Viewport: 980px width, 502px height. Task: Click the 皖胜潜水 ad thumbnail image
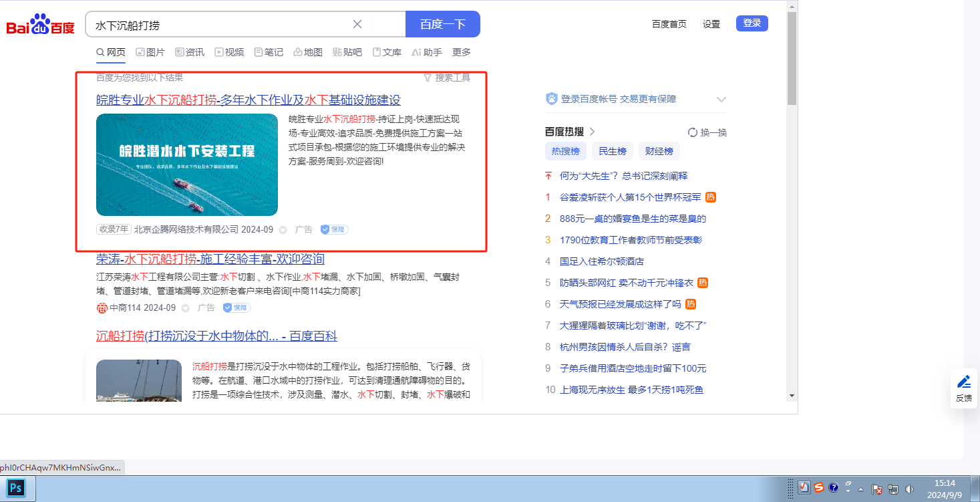pos(186,164)
